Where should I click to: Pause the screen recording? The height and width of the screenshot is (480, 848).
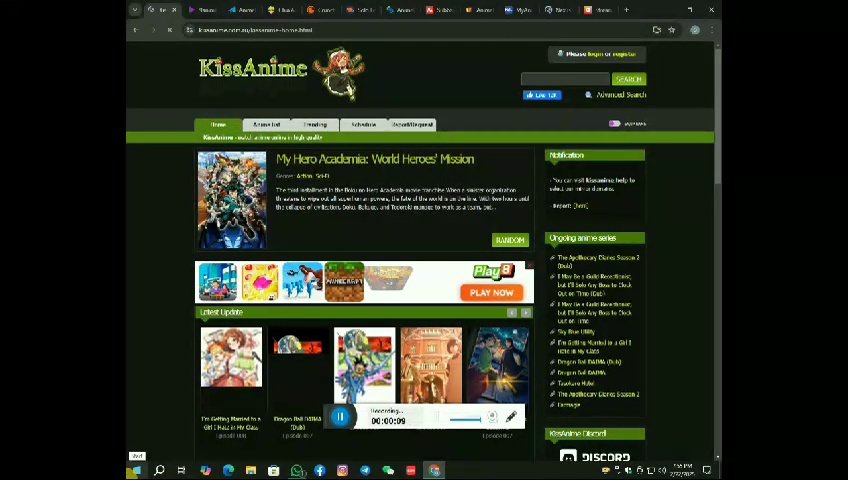click(x=340, y=417)
